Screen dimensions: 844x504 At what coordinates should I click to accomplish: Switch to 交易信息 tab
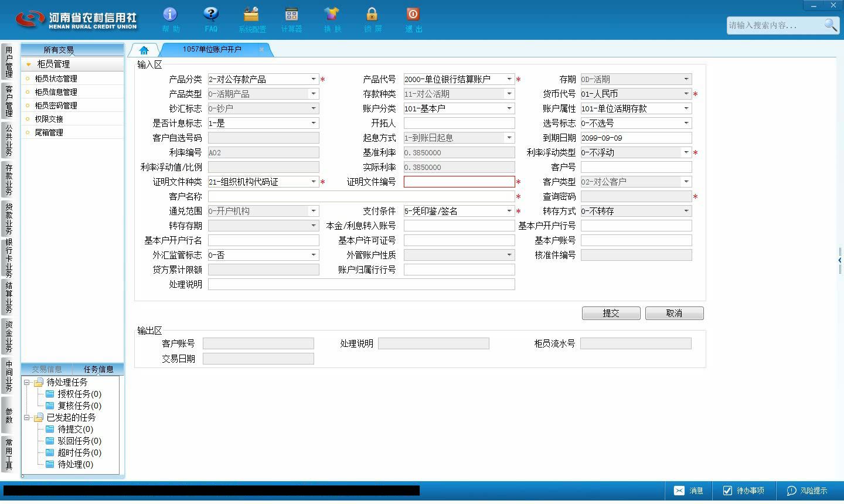tap(47, 369)
